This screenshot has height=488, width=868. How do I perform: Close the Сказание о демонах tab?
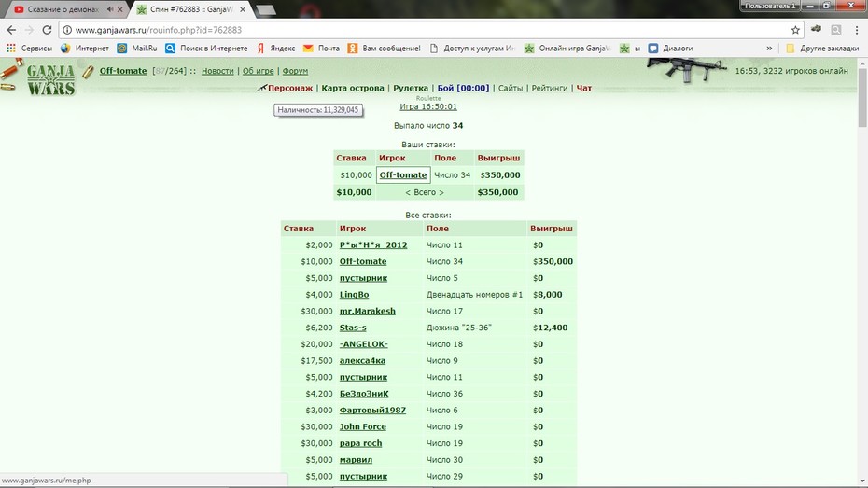point(120,9)
